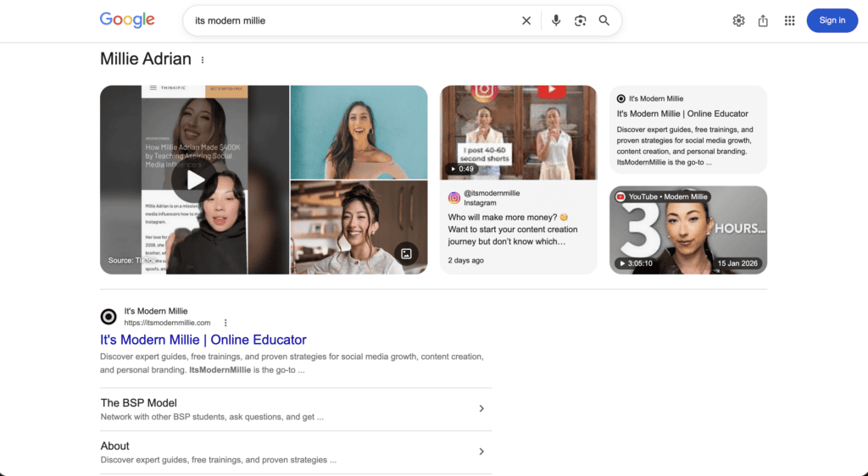Start voice search with the microphone icon

pyautogui.click(x=556, y=20)
